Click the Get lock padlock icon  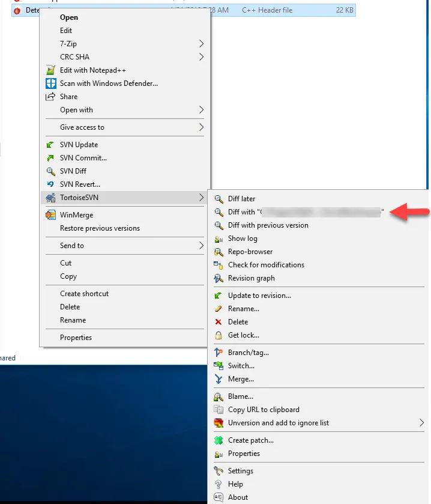point(219,335)
